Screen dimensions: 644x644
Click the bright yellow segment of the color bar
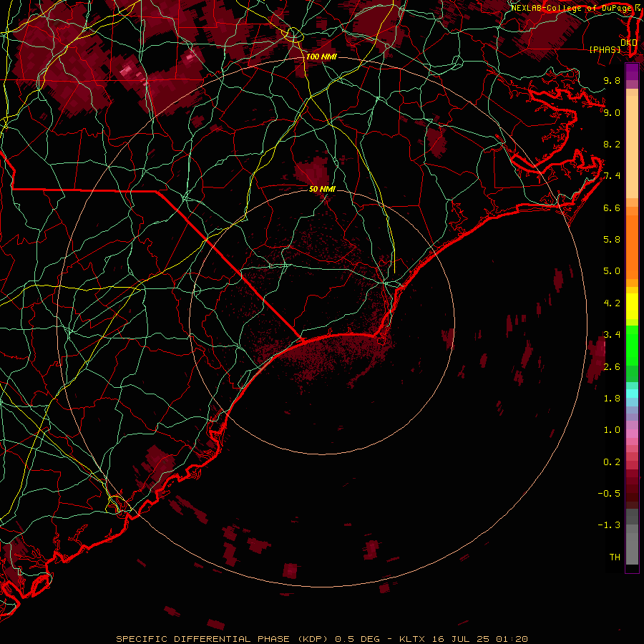click(x=632, y=306)
